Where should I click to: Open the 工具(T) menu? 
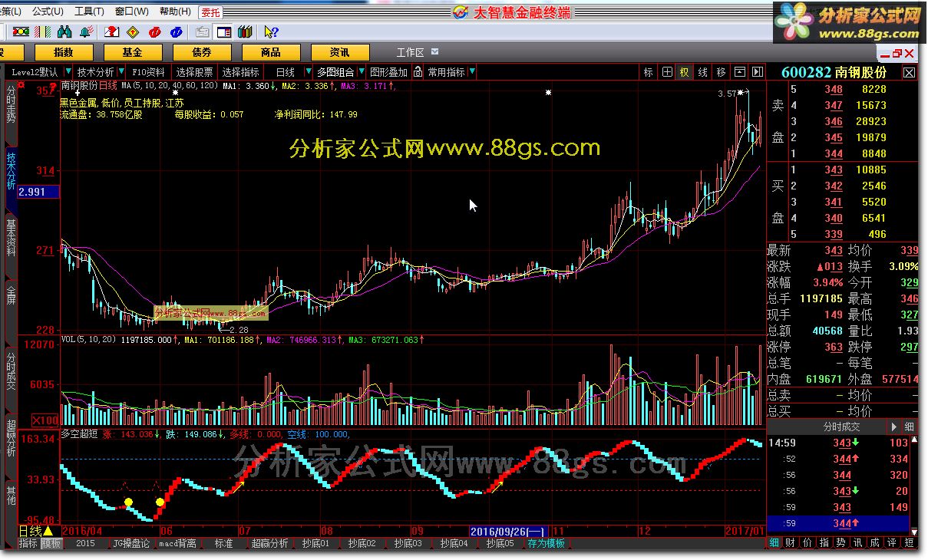[89, 12]
